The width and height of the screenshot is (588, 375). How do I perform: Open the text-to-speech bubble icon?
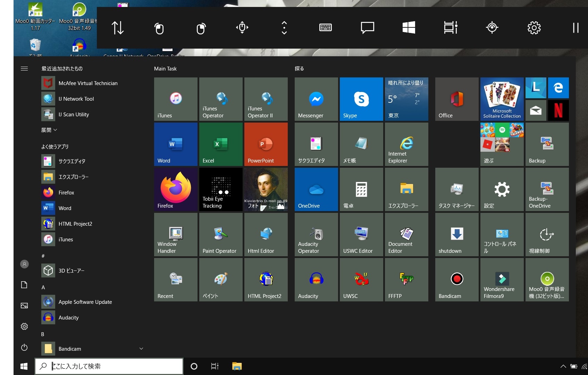368,28
